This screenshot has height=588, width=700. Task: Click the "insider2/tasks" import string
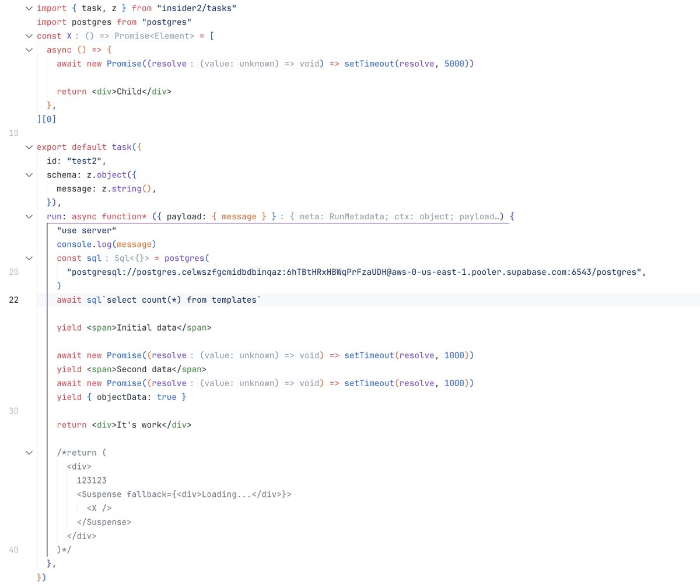coord(197,9)
